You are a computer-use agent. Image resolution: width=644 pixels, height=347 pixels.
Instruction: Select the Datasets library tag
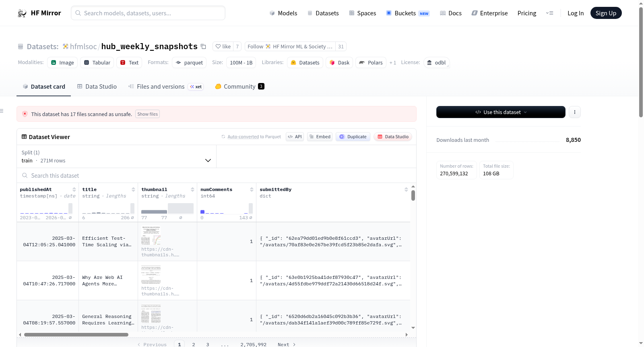click(305, 62)
